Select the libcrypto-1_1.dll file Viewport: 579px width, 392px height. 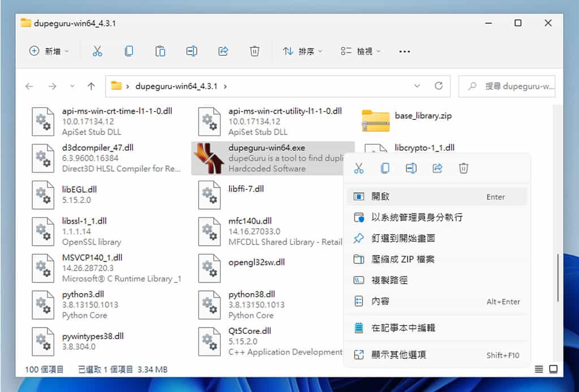pos(424,147)
